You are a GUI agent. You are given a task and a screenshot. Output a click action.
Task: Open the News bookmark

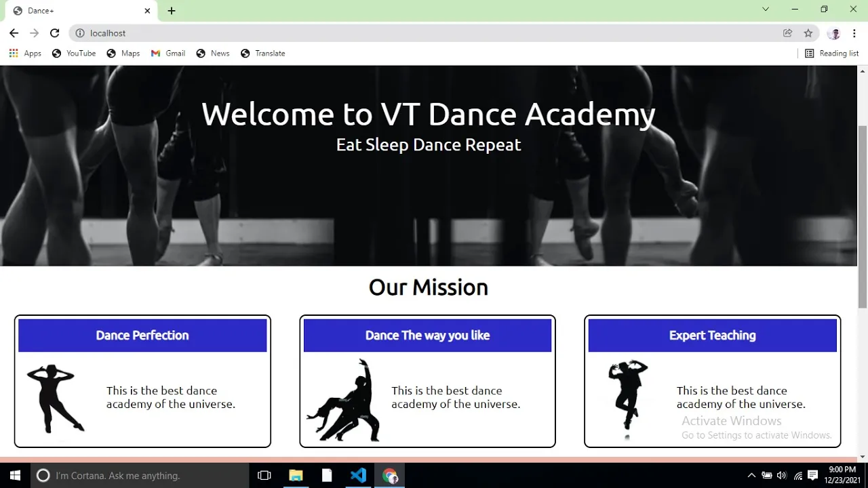[213, 54]
